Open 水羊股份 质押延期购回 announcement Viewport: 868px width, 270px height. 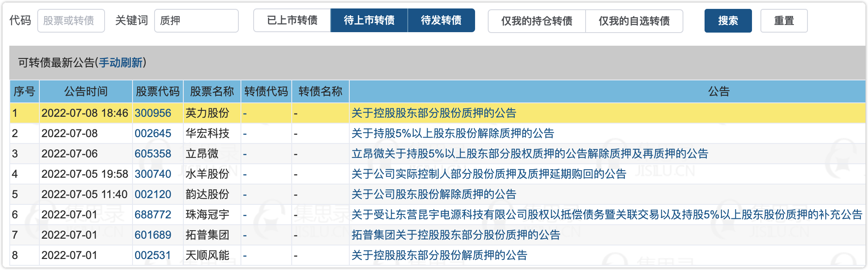click(x=489, y=174)
